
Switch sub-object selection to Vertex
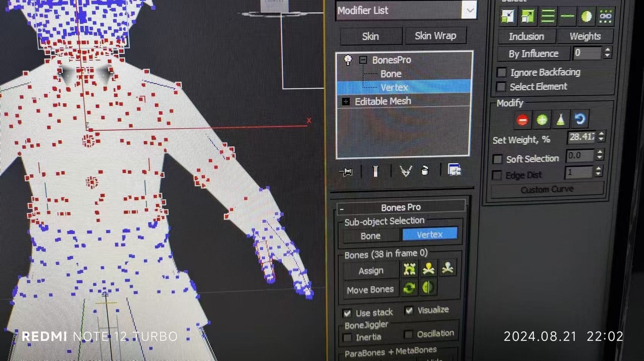430,234
